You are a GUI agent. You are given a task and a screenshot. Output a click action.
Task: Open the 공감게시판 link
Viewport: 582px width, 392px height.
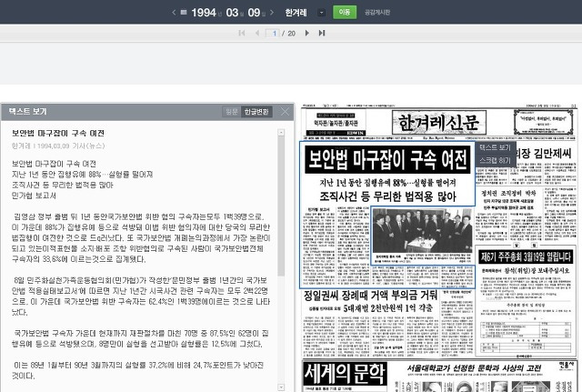(377, 12)
